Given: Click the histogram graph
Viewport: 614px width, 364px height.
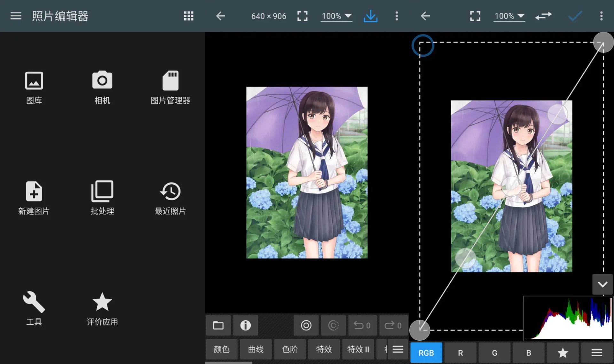Looking at the screenshot, I should click(568, 318).
